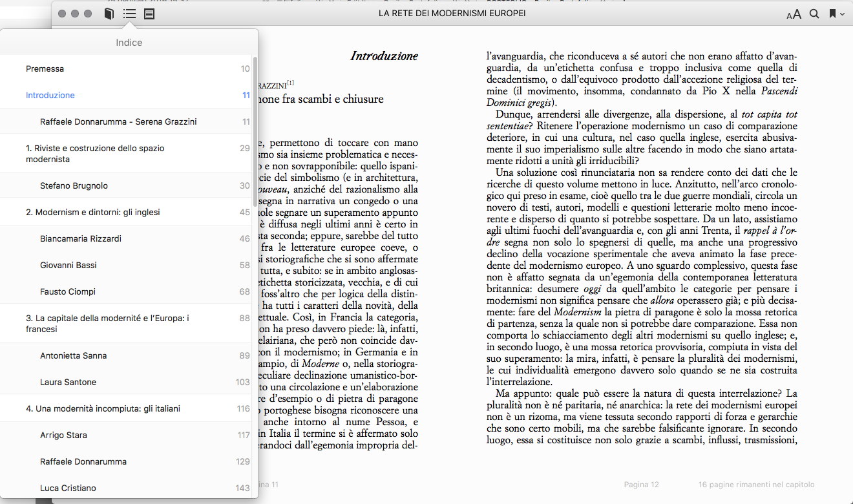Expand bookmark dropdown arrow
This screenshot has width=853, height=504.
842,14
